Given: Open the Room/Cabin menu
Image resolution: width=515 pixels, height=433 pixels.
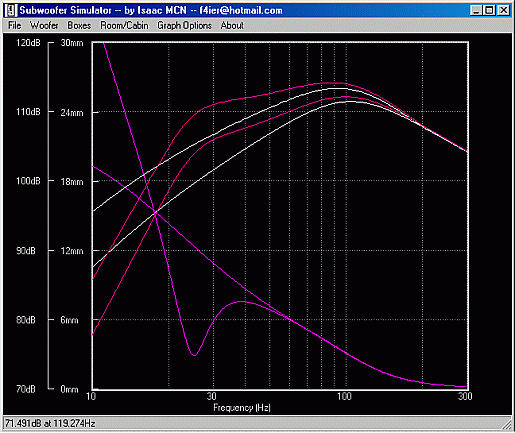Looking at the screenshot, I should click(124, 25).
